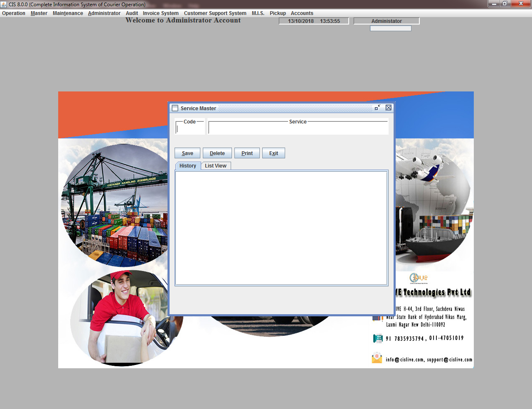Click the Exit button in Service Master

pyautogui.click(x=273, y=153)
